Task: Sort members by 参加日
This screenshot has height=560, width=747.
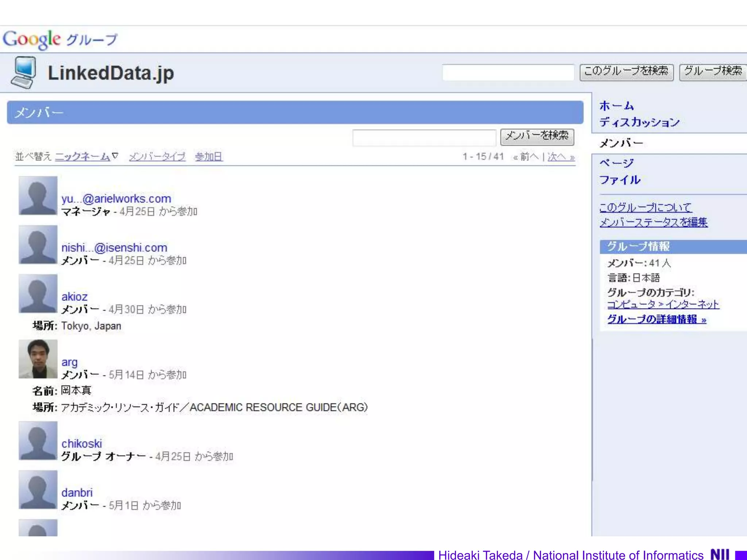Action: pyautogui.click(x=209, y=157)
